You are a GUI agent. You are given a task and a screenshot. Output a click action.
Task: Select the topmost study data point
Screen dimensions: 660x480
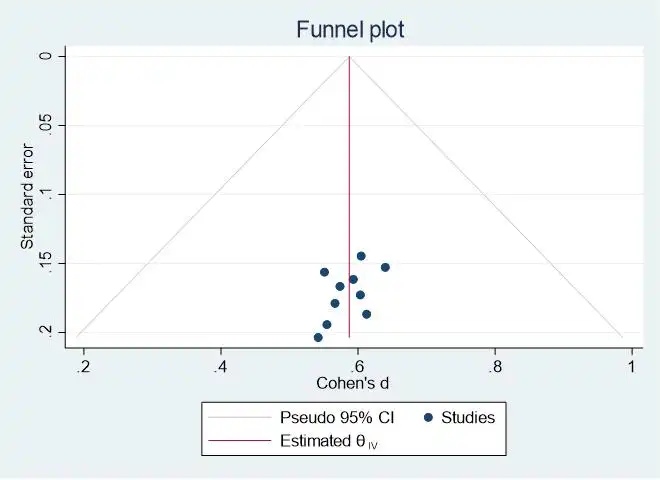pos(361,256)
